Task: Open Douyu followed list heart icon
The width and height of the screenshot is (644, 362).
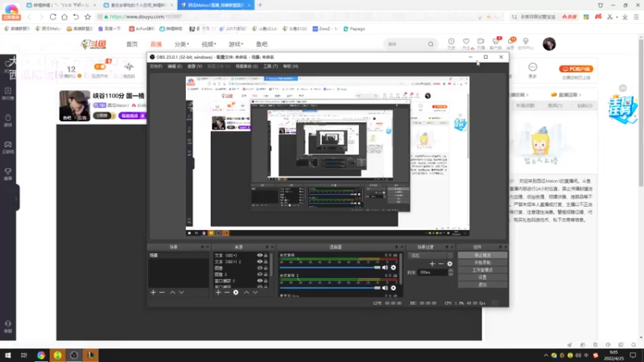Action: click(466, 42)
